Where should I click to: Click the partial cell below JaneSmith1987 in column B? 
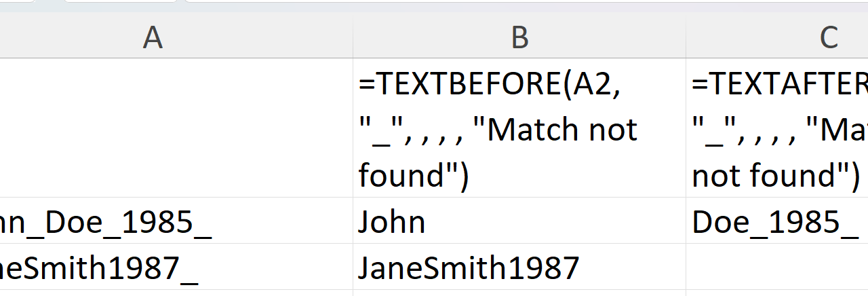click(519, 293)
